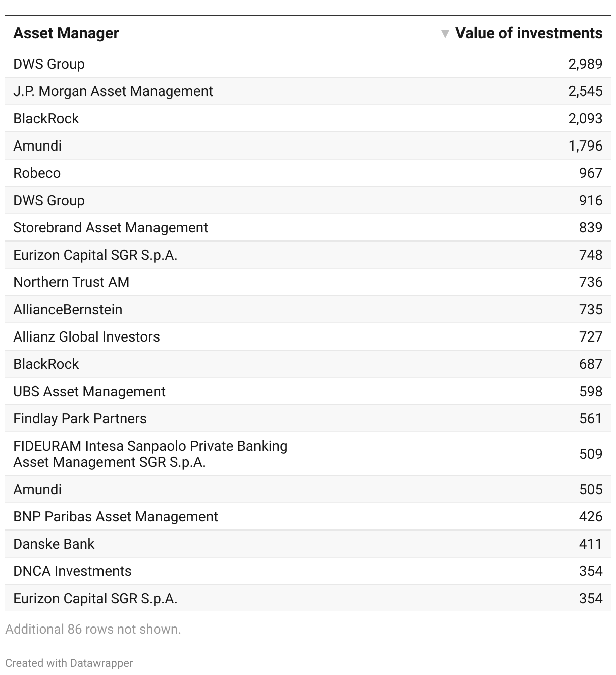Click the AllianceBernstein row
This screenshot has width=616, height=675.
(308, 310)
